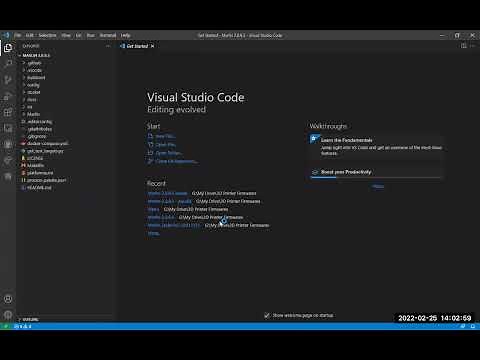Open the Search view in activity bar
480x360 pixels.
pyautogui.click(x=8, y=64)
